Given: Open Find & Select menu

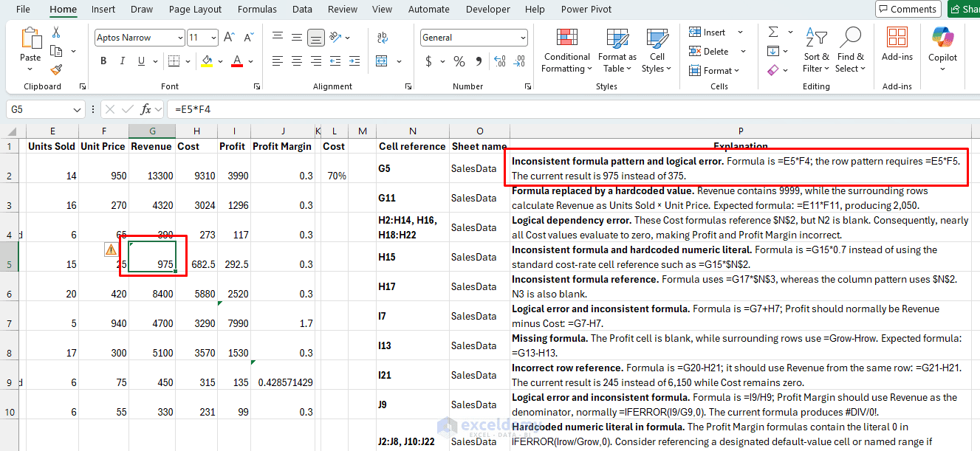Looking at the screenshot, I should coord(850,50).
